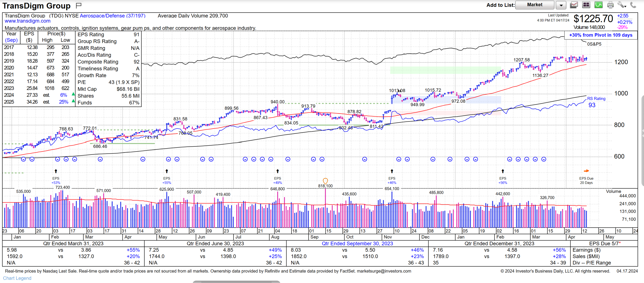Click the Group RS Rating A- value
Viewport: 644px width, 283px height.
click(137, 41)
